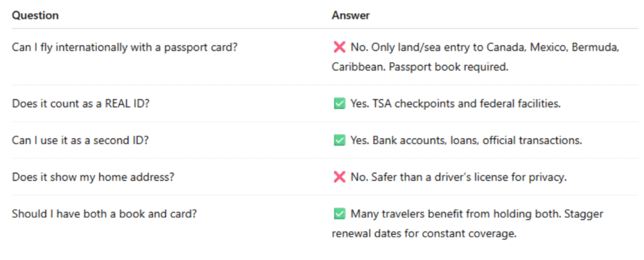
Task: Click 'Yes. TSA checkpoints and federal facilities.' answer
Action: 455,104
